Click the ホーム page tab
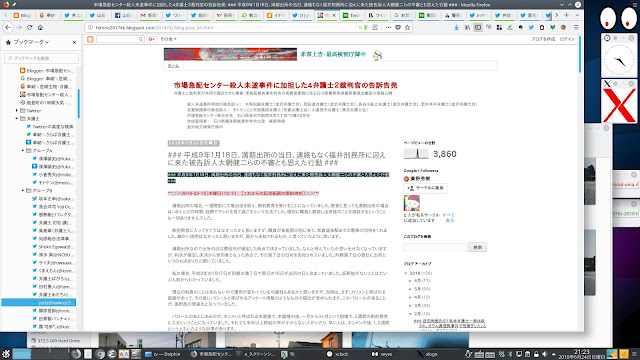Viewport: 640px width, 360px height. tap(173, 66)
